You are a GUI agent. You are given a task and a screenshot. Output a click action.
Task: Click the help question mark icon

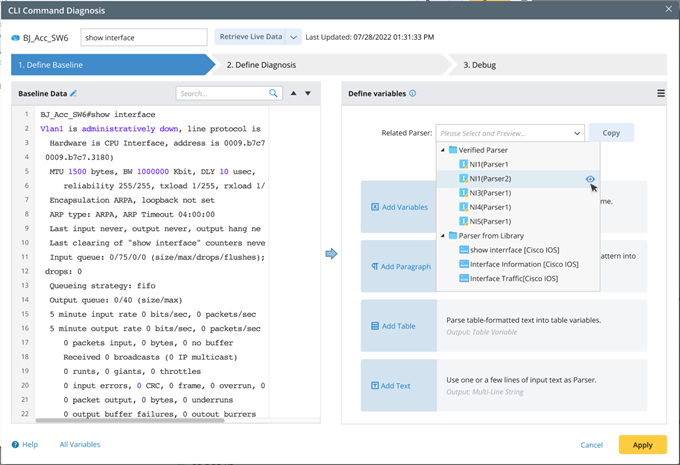16,444
